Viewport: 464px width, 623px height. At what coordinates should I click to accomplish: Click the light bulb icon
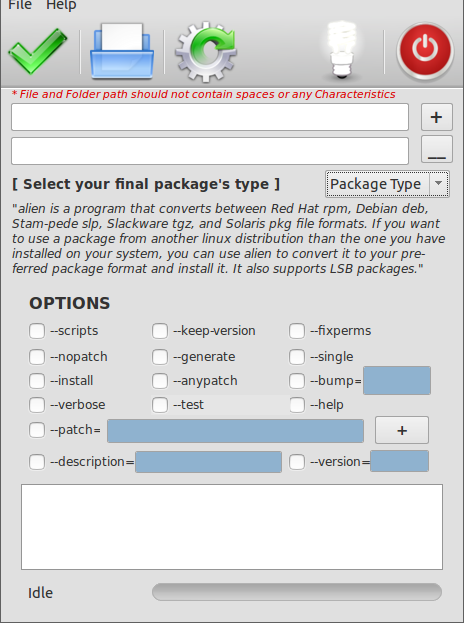point(342,50)
